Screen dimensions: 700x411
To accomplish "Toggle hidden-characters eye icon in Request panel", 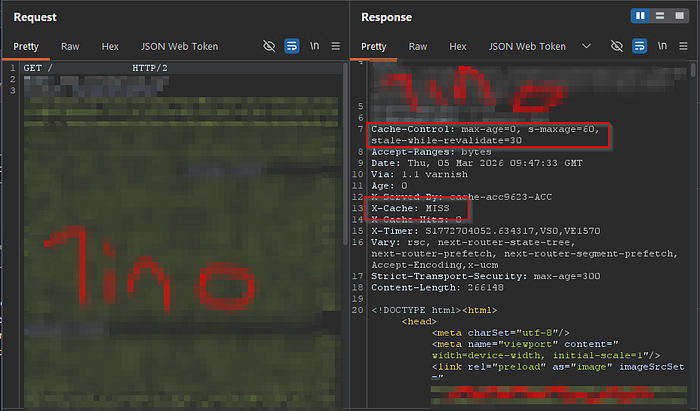I will tap(269, 46).
